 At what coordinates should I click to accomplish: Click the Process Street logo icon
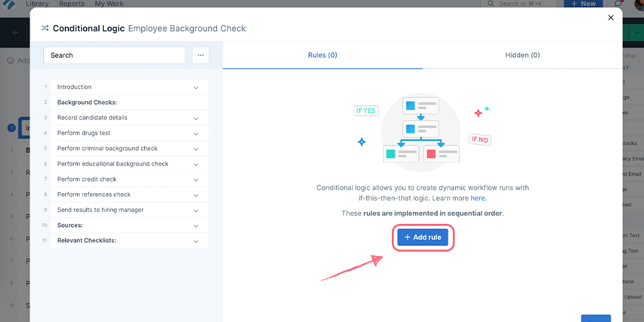point(9,4)
